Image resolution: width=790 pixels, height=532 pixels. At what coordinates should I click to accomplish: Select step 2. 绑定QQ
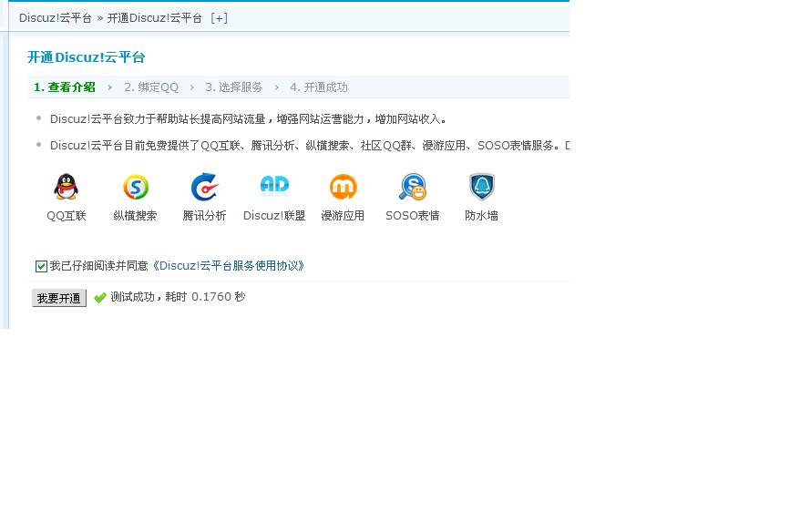point(151,87)
